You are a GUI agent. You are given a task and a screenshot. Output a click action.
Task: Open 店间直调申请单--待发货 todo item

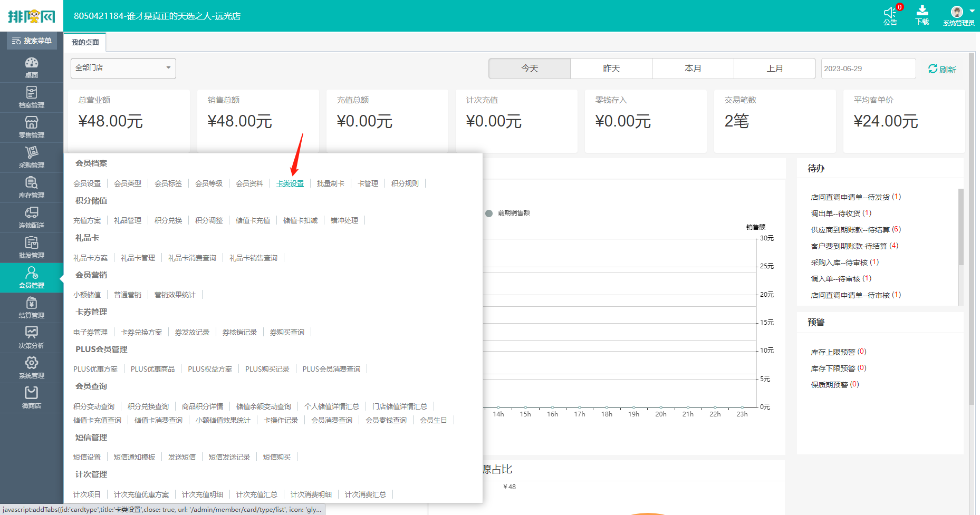856,197
